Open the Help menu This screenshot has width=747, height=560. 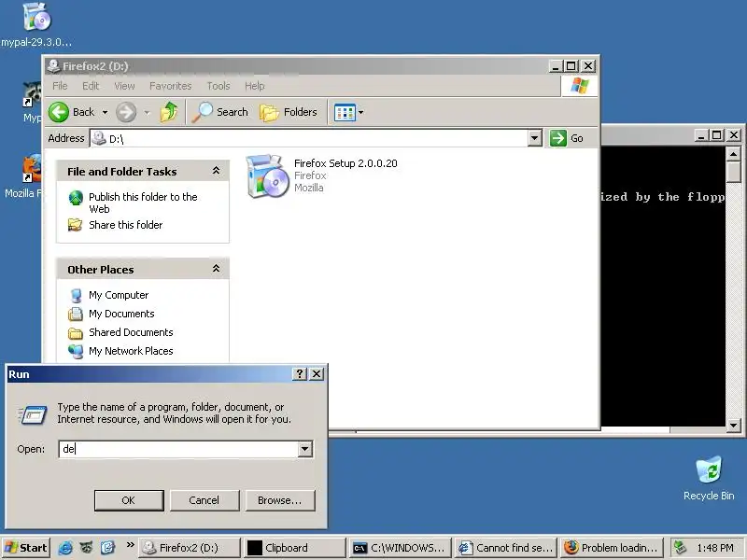tap(254, 86)
